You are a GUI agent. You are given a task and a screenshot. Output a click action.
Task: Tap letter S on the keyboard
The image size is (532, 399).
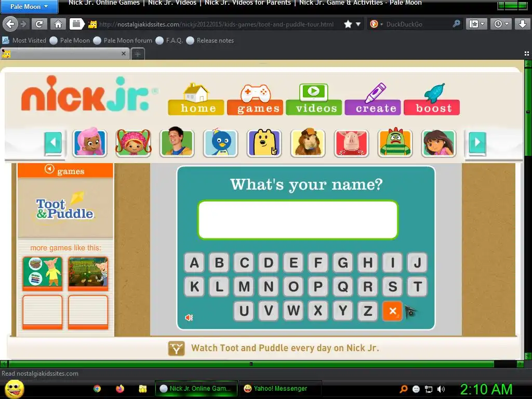tap(393, 287)
